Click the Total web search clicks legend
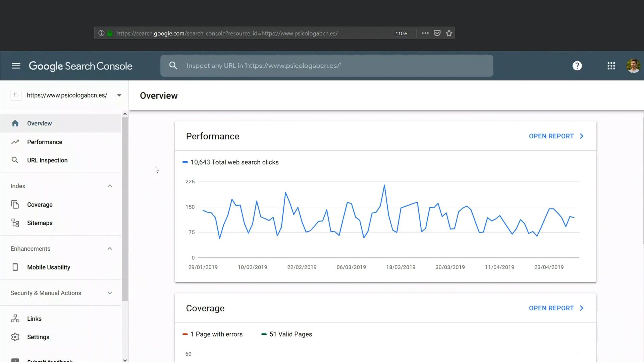The height and width of the screenshot is (362, 644). pyautogui.click(x=230, y=162)
